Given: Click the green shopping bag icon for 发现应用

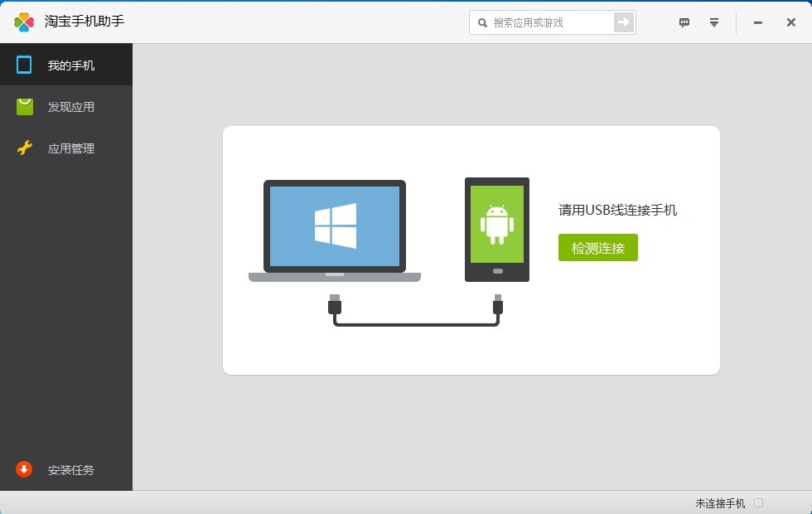Looking at the screenshot, I should (25, 106).
